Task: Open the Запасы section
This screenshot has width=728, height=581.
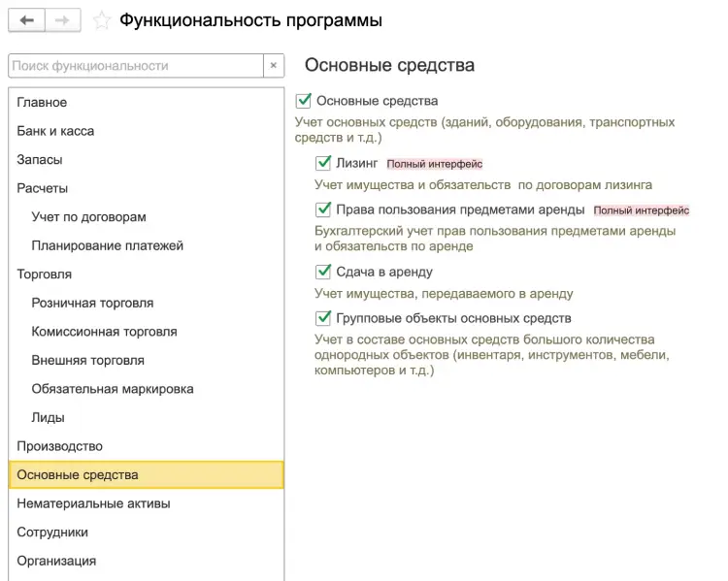Action: 40,160
